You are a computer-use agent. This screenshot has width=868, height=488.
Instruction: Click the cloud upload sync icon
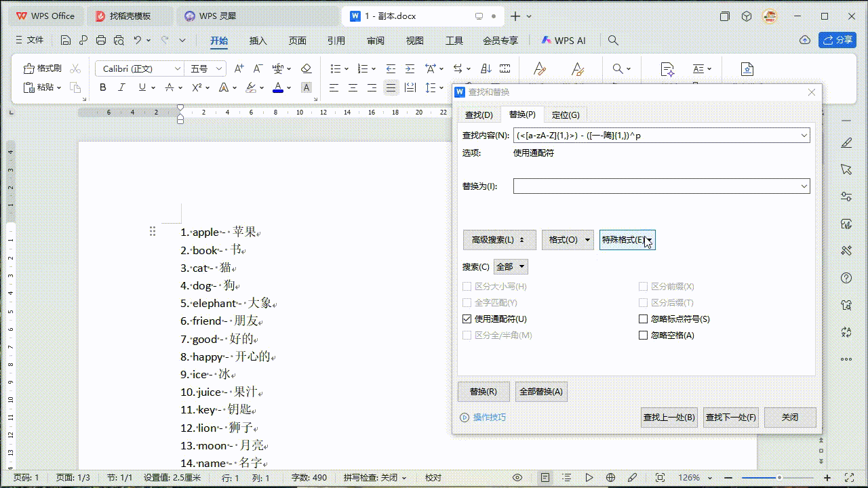[x=805, y=40]
